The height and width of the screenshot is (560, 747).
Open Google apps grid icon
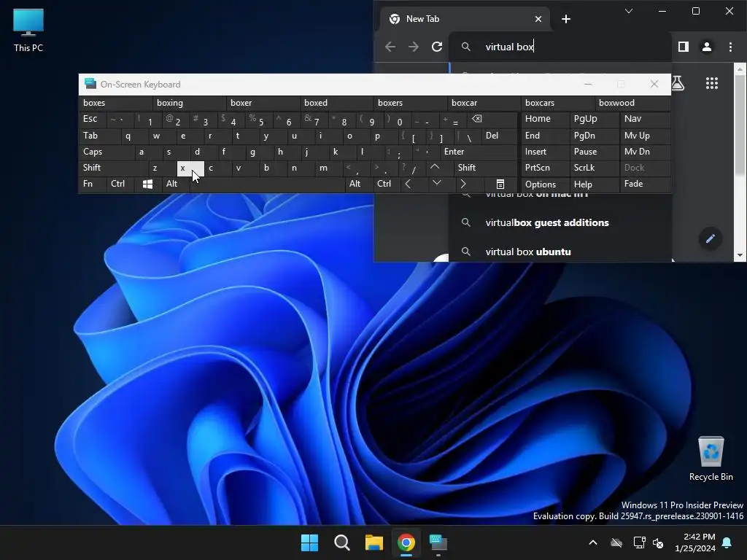pyautogui.click(x=712, y=83)
